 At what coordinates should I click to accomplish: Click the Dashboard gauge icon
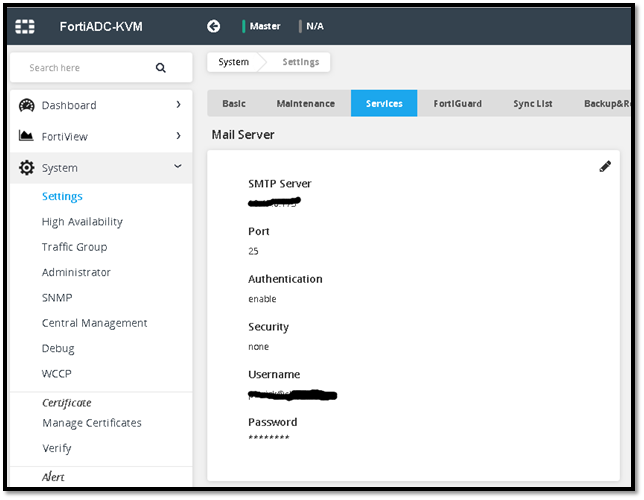point(27,105)
